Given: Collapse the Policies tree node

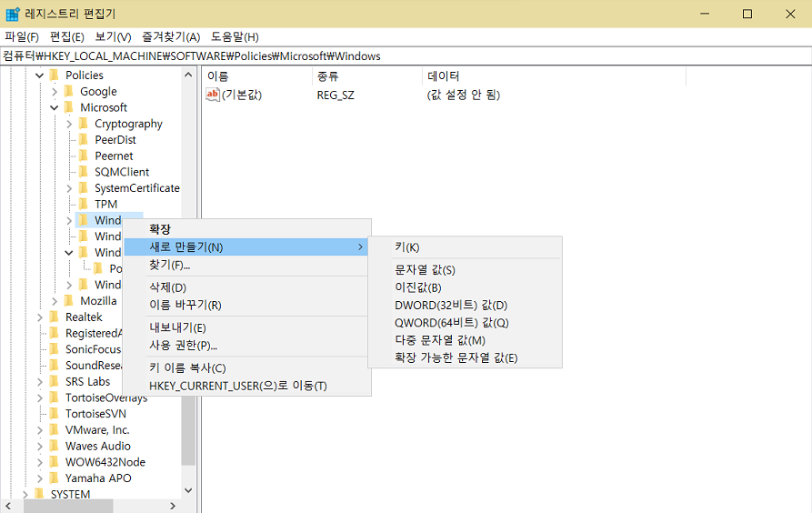Looking at the screenshot, I should tap(40, 75).
